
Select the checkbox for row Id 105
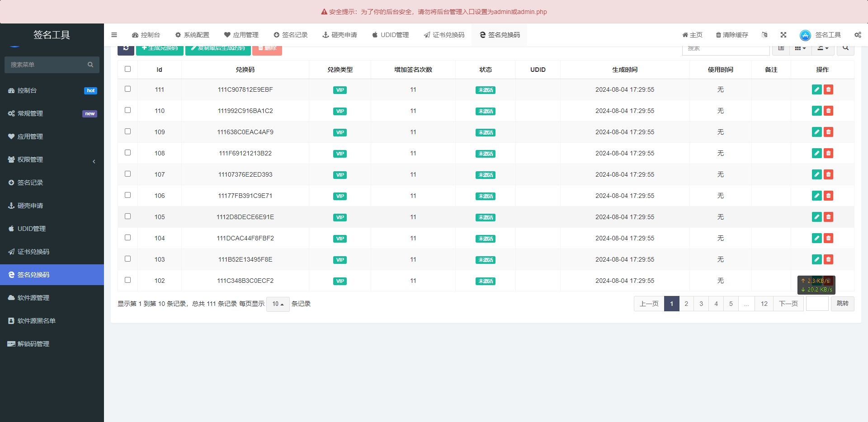[x=127, y=216]
